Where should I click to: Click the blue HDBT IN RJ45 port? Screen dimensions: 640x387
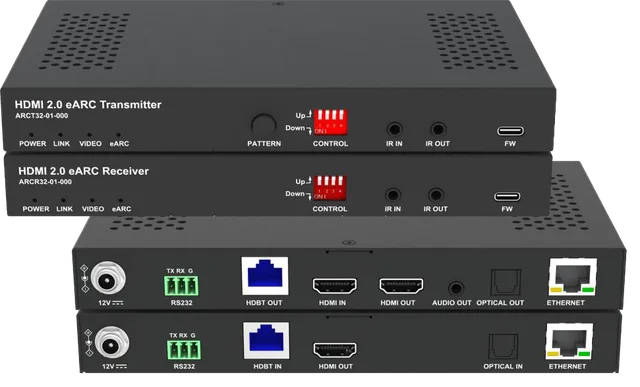[x=266, y=341]
